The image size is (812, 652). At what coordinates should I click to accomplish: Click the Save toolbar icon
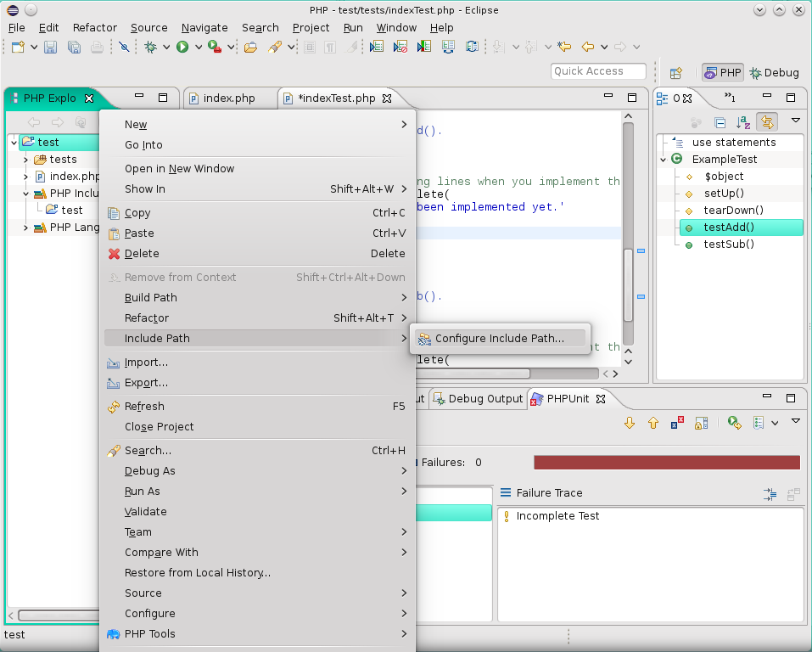tap(51, 48)
